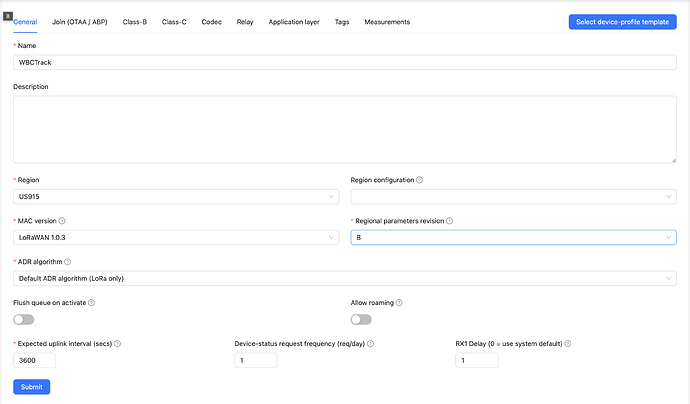Screen dimensions: 690x404
Task: Expand the Region configuration dropdown
Action: 513,197
